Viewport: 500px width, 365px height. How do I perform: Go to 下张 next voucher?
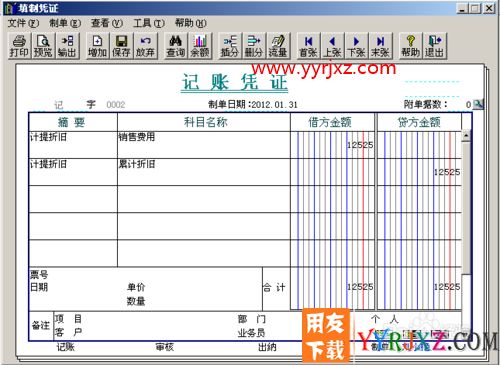tap(356, 46)
